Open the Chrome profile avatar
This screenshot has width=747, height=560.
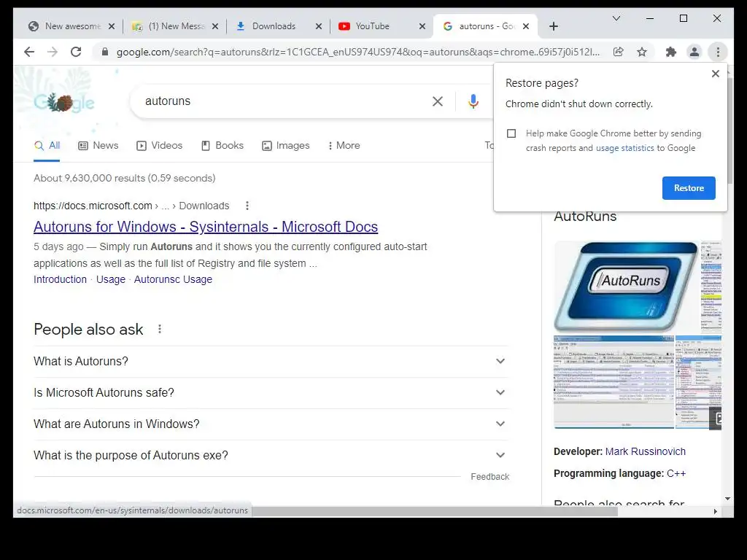pos(694,52)
